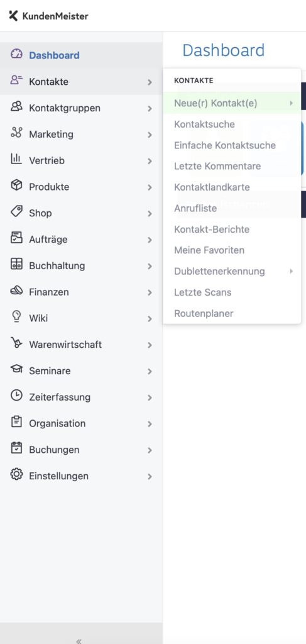Expand the Neue(r) Kontakt(e) submenu arrow
306x644 pixels.
292,103
